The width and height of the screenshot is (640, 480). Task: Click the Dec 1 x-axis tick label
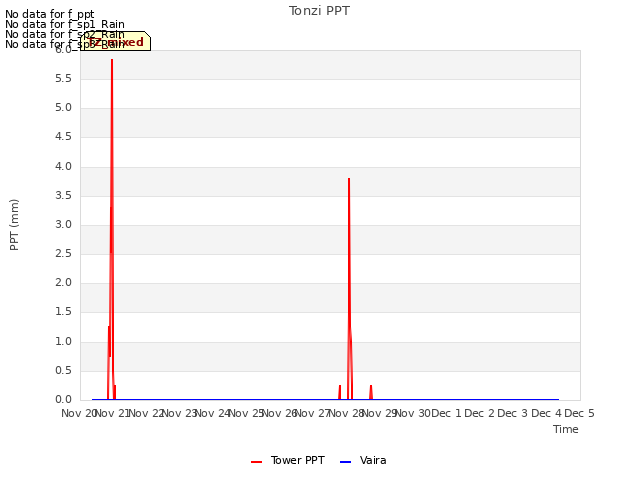pos(447,413)
